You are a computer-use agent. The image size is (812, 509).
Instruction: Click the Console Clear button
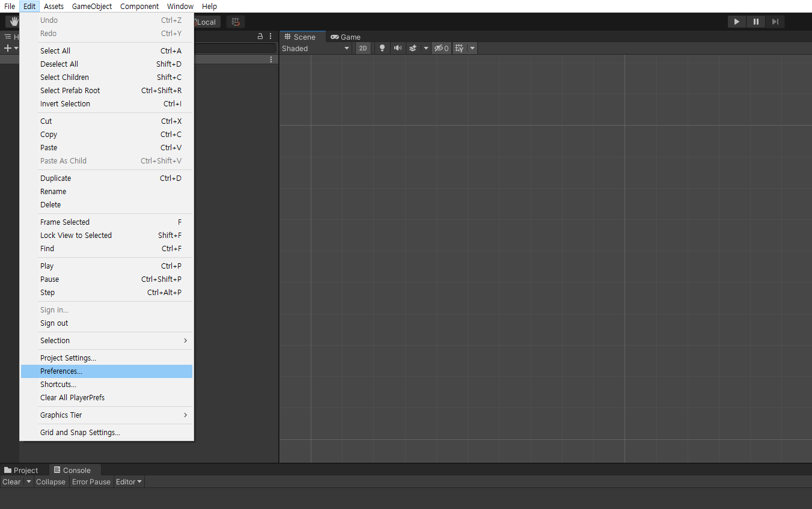pos(11,481)
